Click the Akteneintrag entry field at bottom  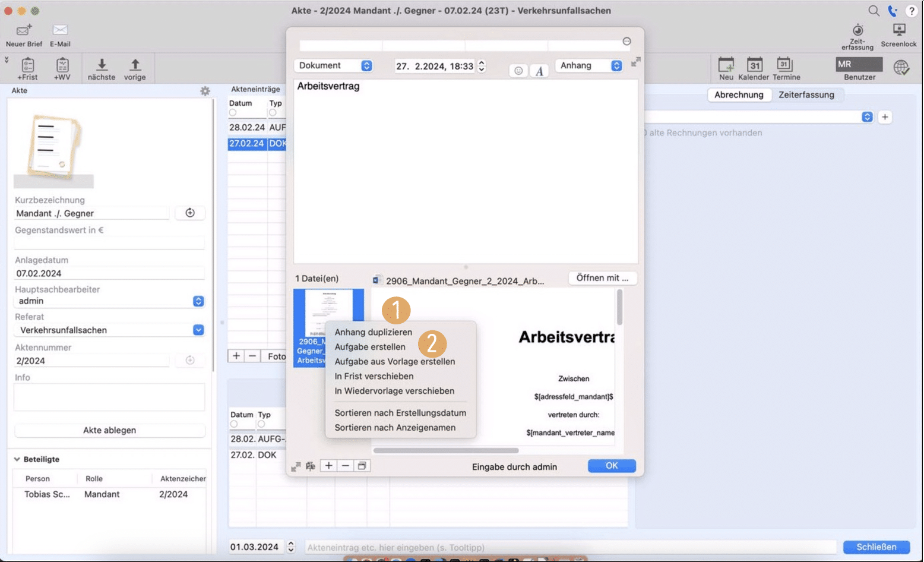tap(571, 547)
